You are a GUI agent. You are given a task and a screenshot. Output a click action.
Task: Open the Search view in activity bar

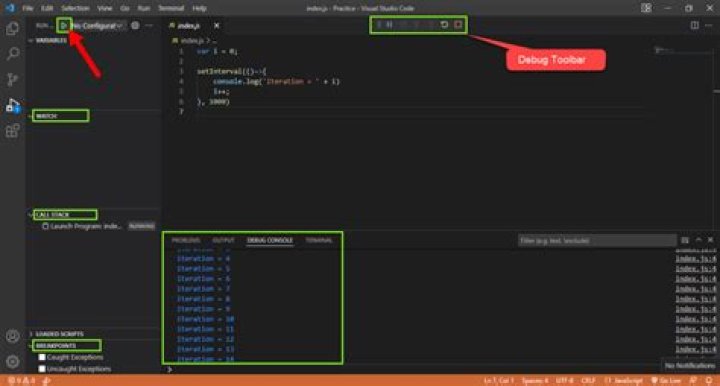click(x=12, y=54)
